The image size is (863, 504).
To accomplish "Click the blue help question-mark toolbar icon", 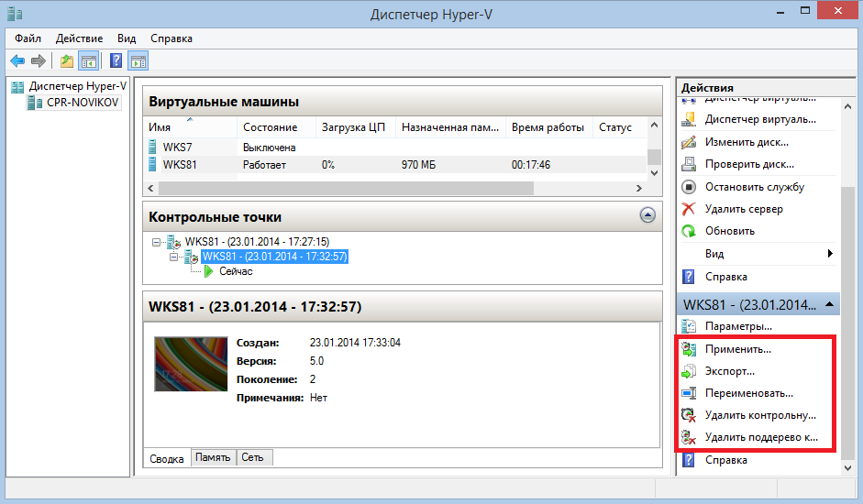I will tap(116, 61).
